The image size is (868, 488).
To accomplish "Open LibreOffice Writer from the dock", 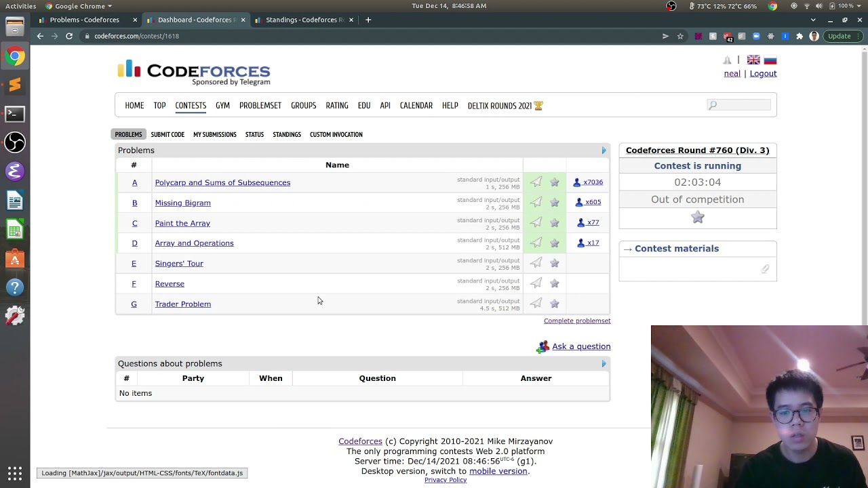I will click(x=14, y=201).
